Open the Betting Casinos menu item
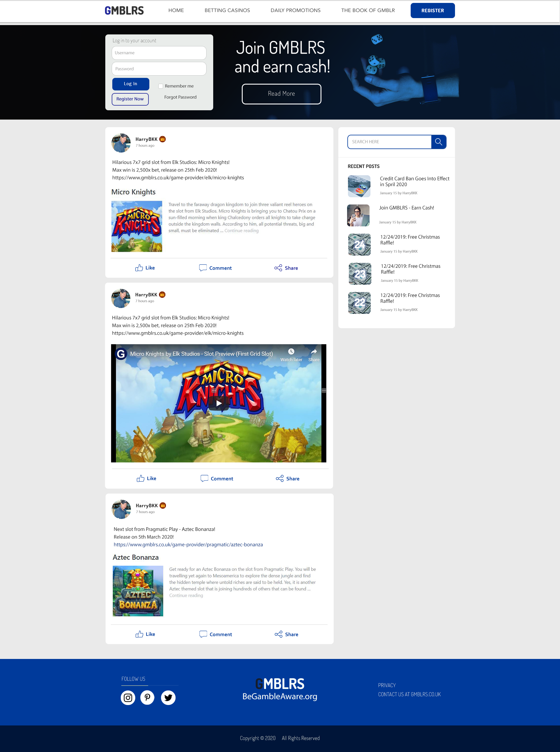 point(227,10)
